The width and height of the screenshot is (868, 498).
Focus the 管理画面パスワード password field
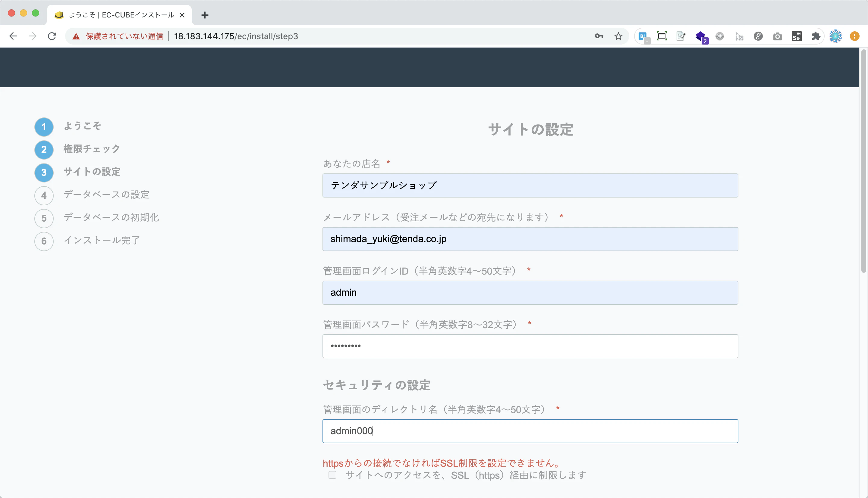(530, 346)
